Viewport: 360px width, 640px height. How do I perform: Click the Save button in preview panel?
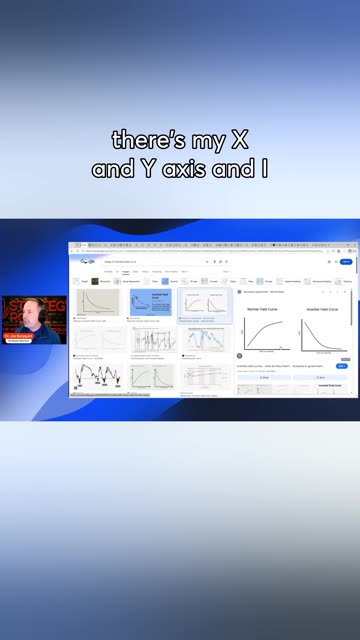click(x=320, y=378)
